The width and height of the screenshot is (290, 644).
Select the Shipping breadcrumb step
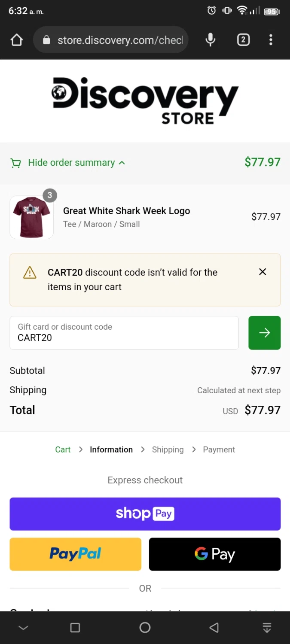[x=168, y=450]
